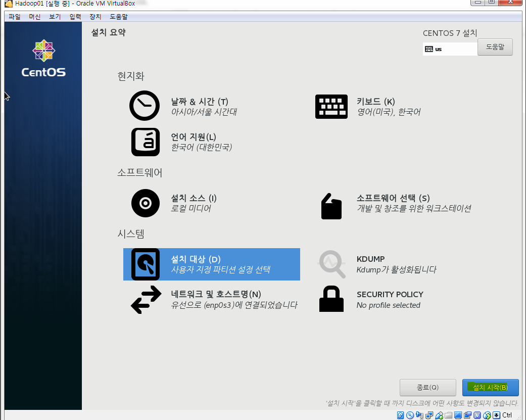Open the KDUMP magnifier icon
Screen dimensions: 526x420
click(x=331, y=264)
